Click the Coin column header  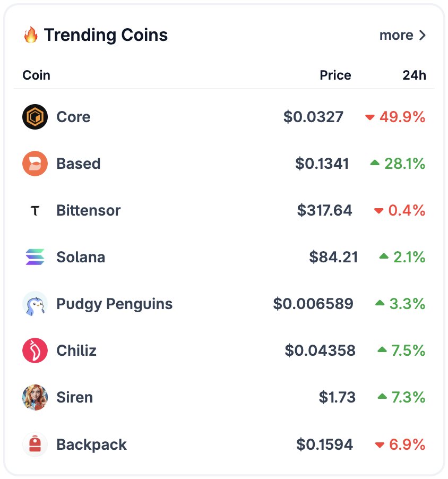point(36,75)
